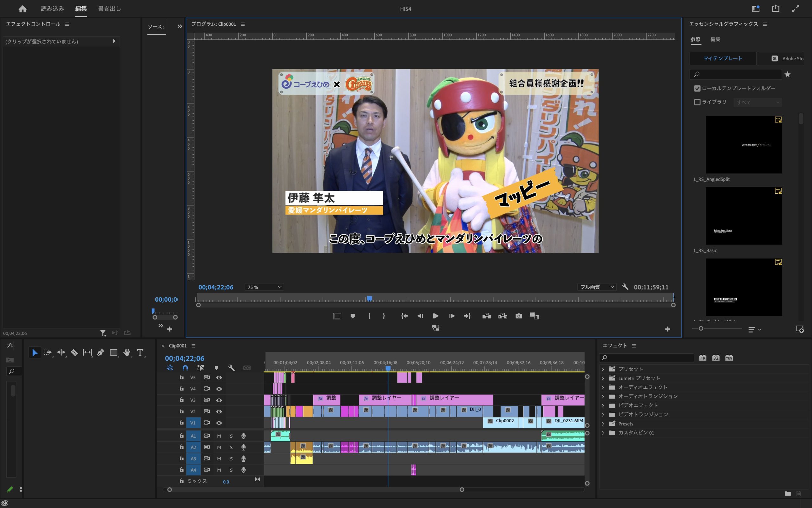
Task: Open the すべて library dropdown
Action: (757, 102)
